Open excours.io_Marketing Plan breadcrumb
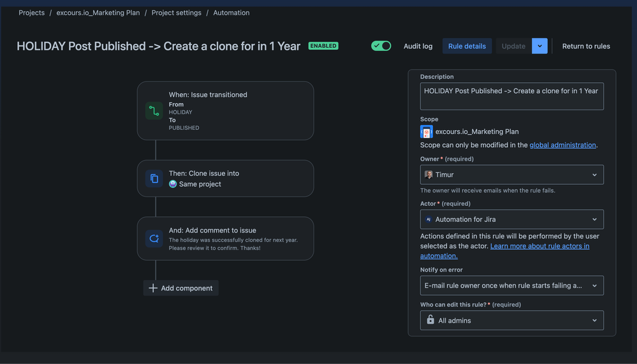The width and height of the screenshot is (637, 364). click(98, 13)
